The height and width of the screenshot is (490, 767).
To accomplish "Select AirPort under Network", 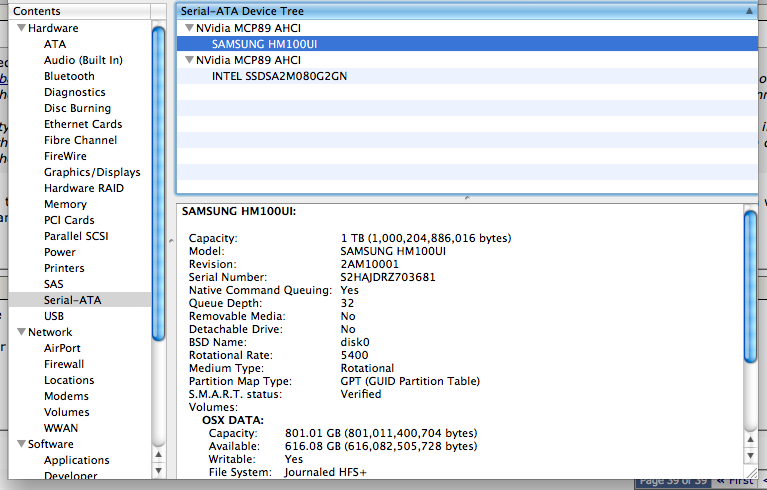I will pos(62,348).
